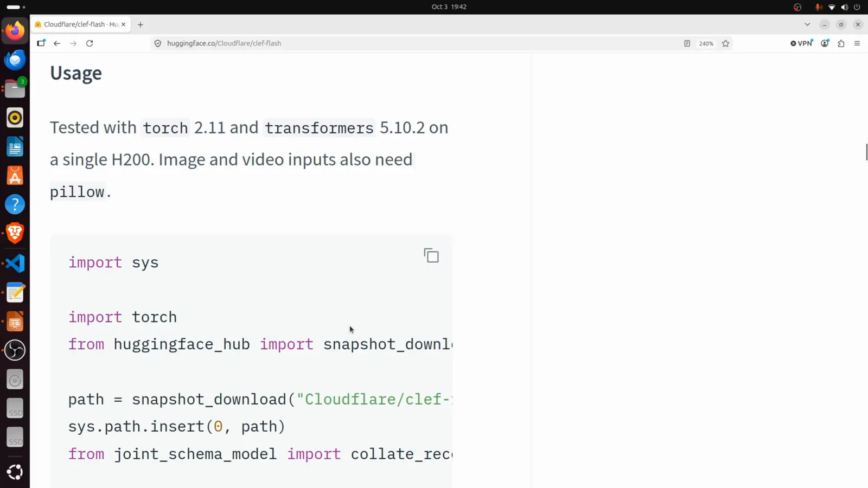The image size is (868, 488).
Task: Launch Firefox from the dock
Action: coord(15,31)
